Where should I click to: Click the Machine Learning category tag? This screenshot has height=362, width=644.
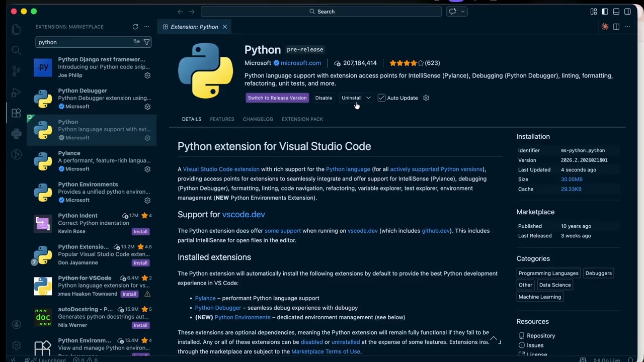tap(540, 297)
